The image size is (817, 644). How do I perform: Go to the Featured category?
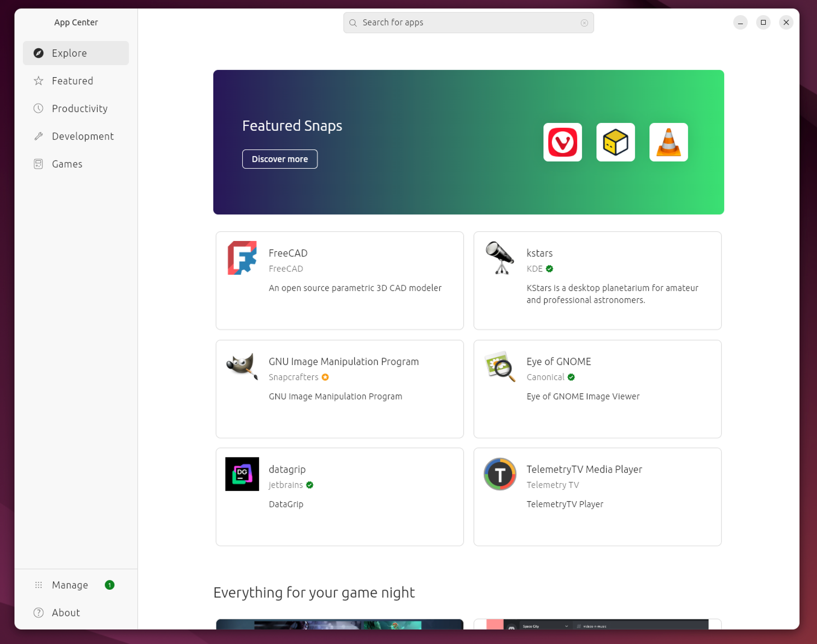pyautogui.click(x=72, y=81)
